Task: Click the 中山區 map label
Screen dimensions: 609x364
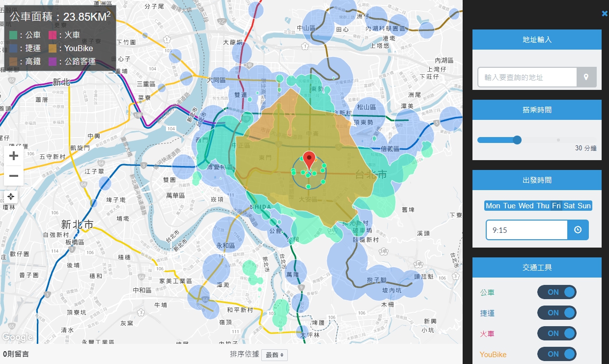Action: [x=305, y=28]
